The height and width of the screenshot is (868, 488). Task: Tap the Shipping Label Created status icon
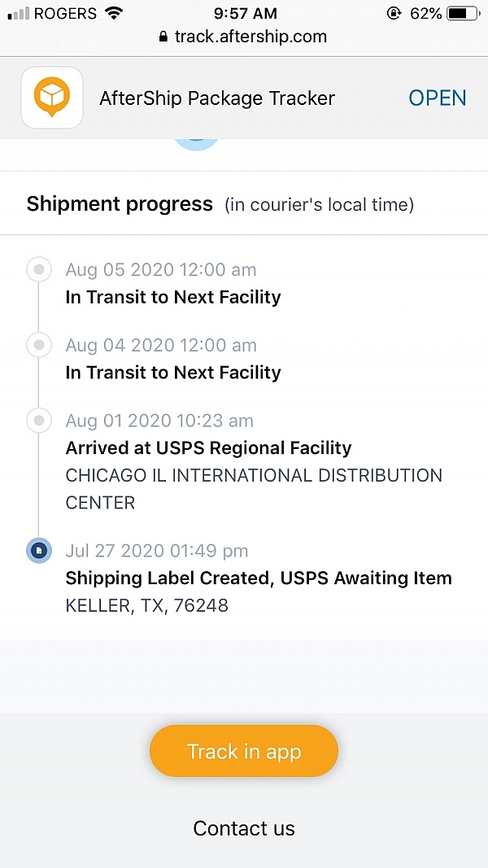tap(38, 551)
